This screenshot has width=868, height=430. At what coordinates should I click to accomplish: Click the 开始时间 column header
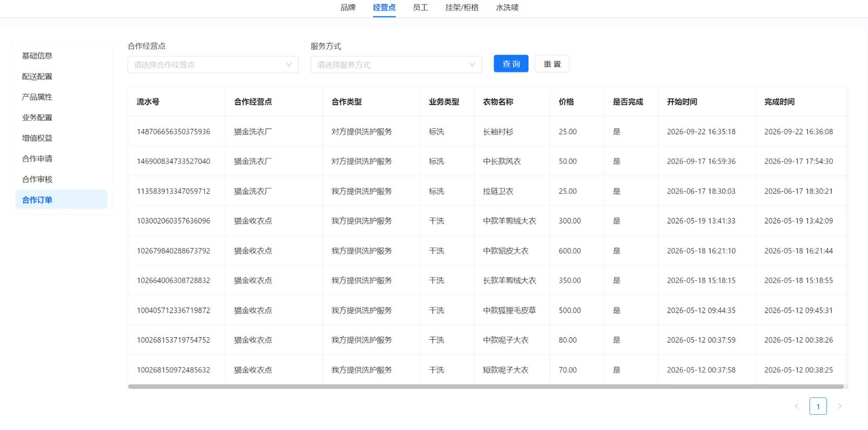[707, 102]
